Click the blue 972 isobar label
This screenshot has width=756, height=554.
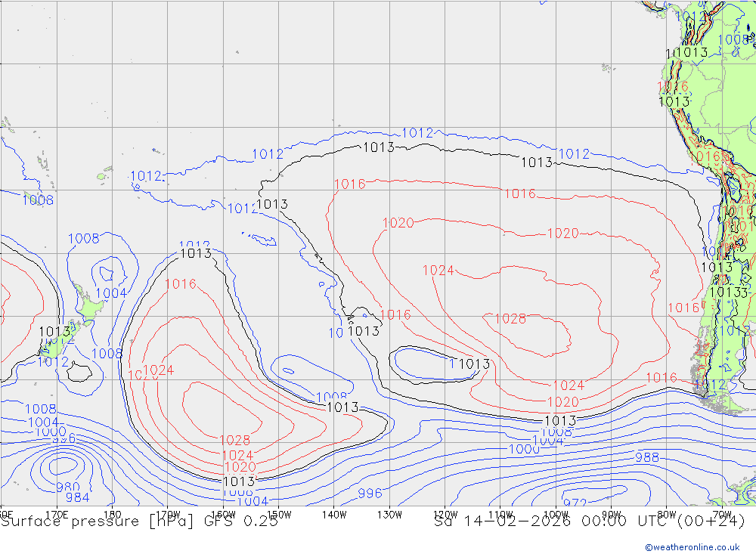(x=575, y=503)
